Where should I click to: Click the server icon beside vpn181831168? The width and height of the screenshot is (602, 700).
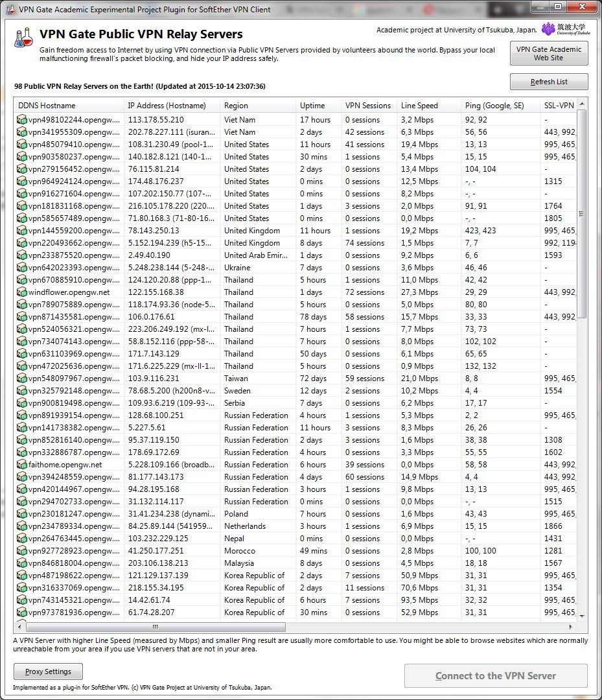pos(21,206)
